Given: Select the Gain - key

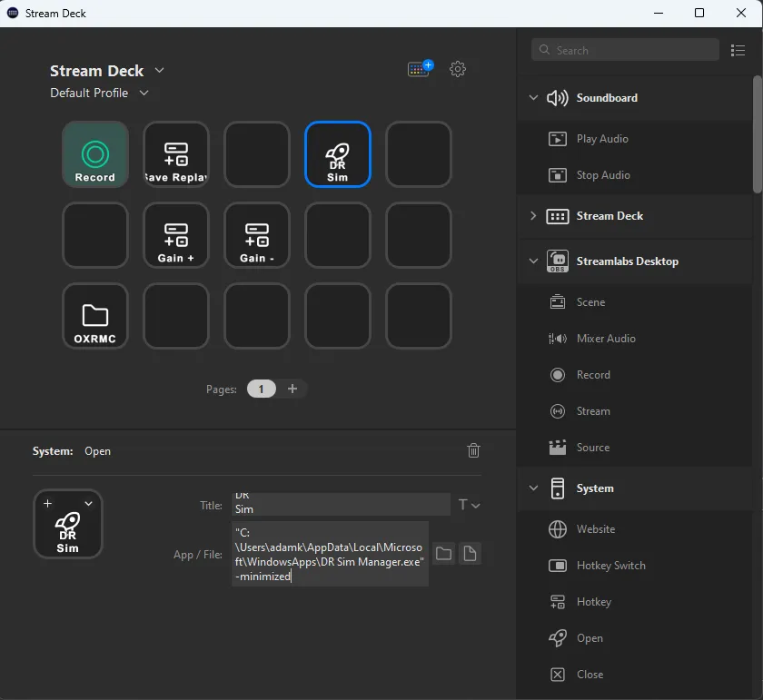Looking at the screenshot, I should coord(257,235).
